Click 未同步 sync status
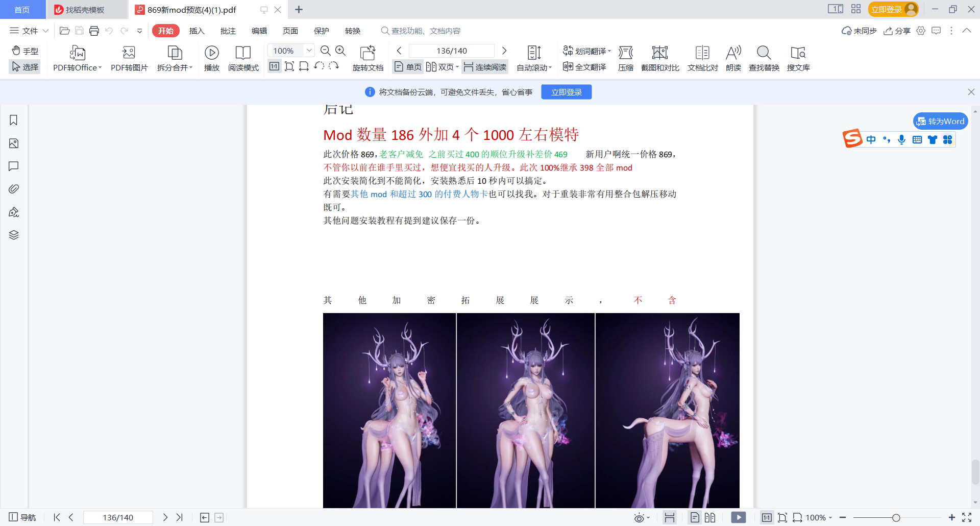980x526 pixels. tap(859, 31)
